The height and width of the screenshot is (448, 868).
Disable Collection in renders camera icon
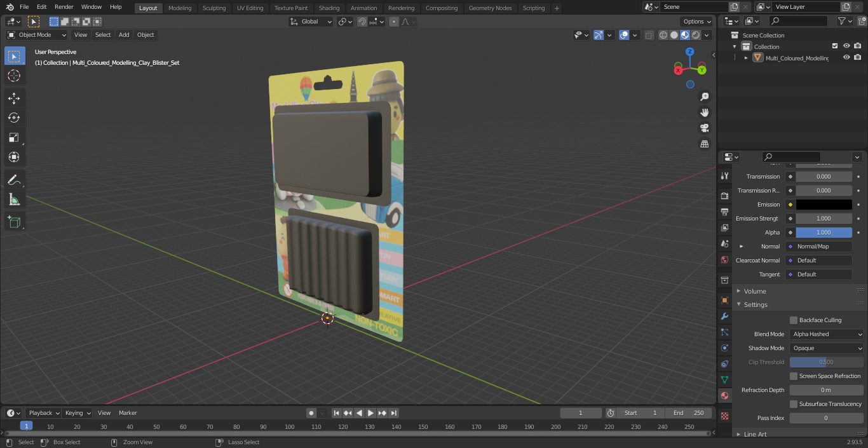[858, 46]
